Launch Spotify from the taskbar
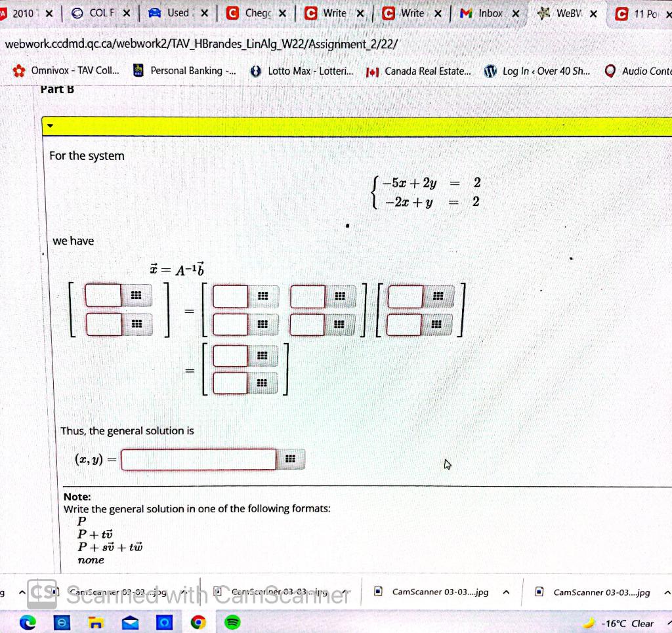The image size is (672, 633). (x=232, y=623)
